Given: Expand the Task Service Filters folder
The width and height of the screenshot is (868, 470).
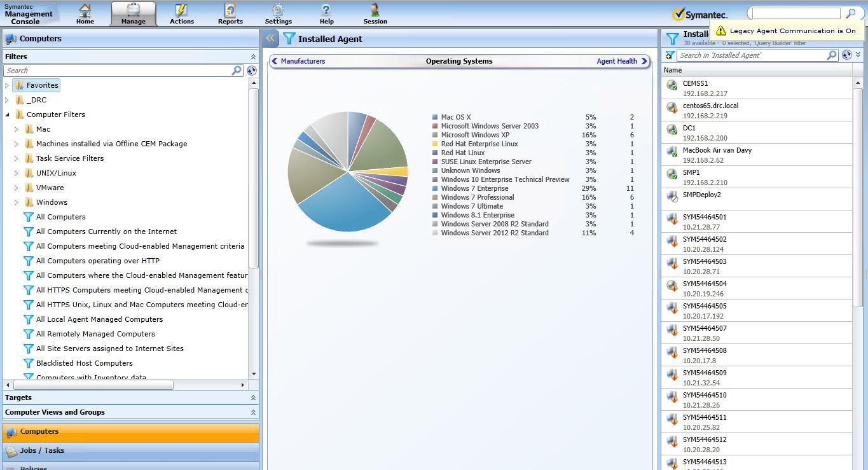Looking at the screenshot, I should pos(17,158).
